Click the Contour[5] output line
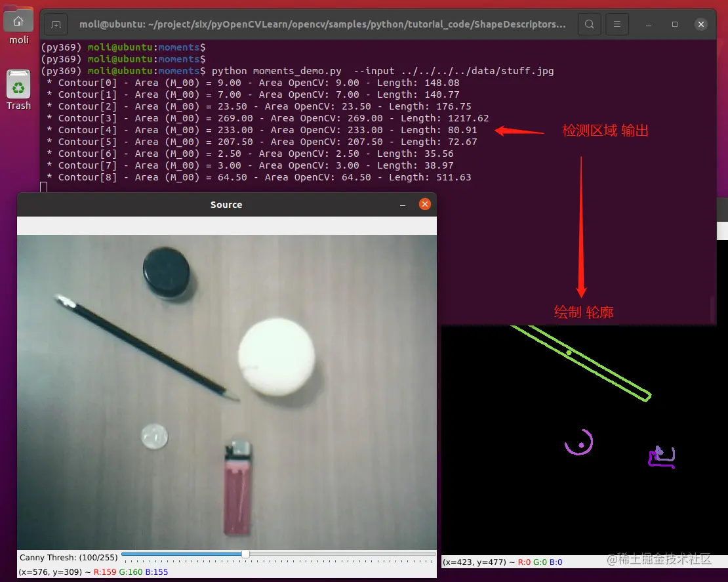 pos(262,142)
